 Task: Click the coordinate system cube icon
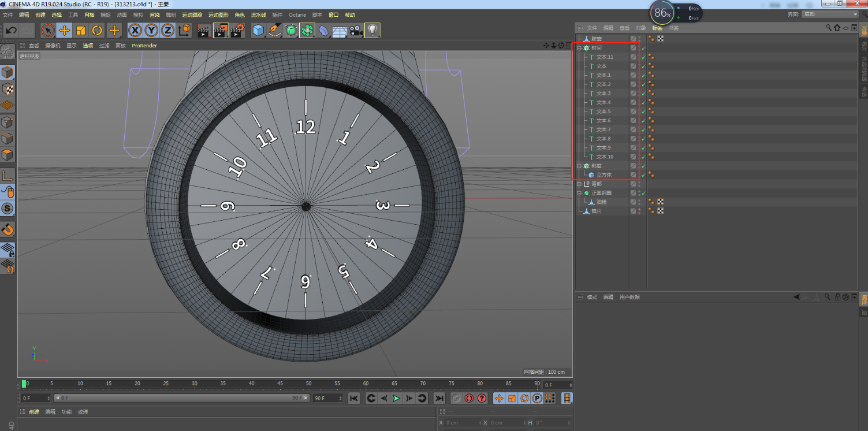click(x=184, y=30)
